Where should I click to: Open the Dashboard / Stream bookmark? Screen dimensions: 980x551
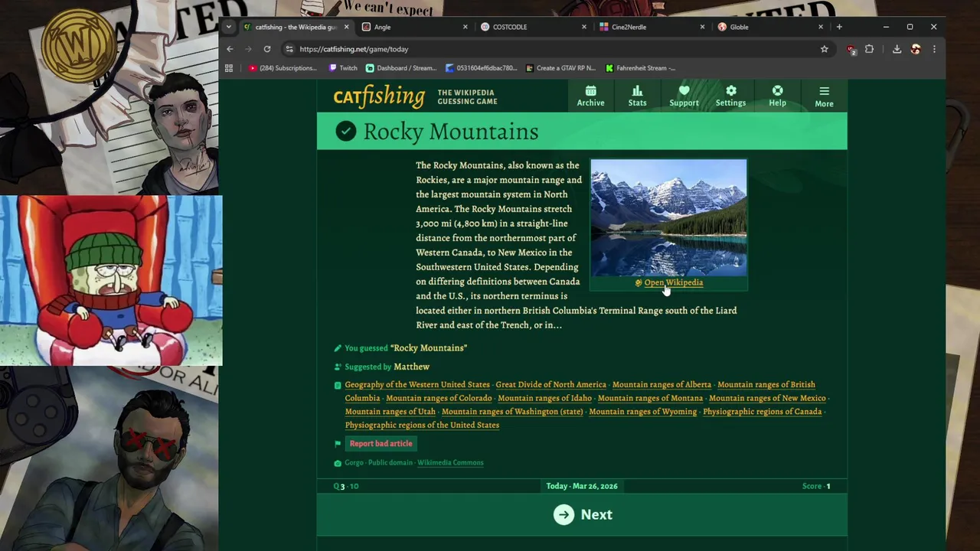pos(401,68)
